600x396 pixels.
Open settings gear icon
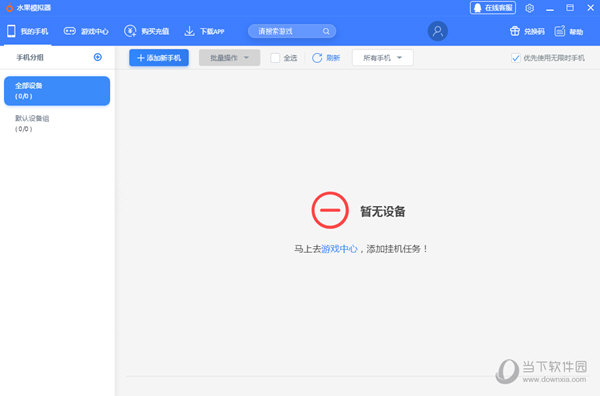point(530,8)
